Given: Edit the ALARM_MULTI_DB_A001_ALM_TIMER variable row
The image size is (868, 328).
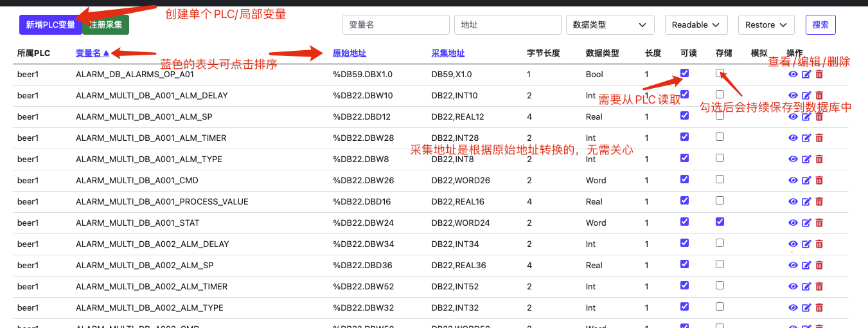Looking at the screenshot, I should pyautogui.click(x=806, y=138).
